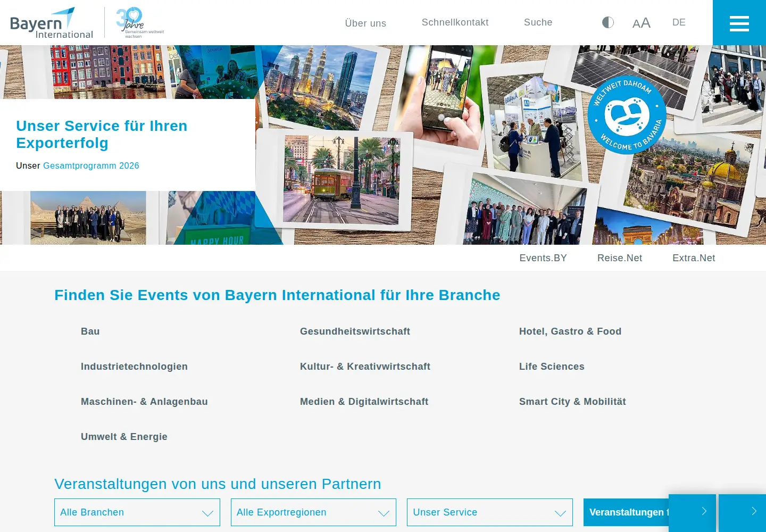Click the Veranstaltungen search button
This screenshot has height=532, width=766.
[626, 512]
